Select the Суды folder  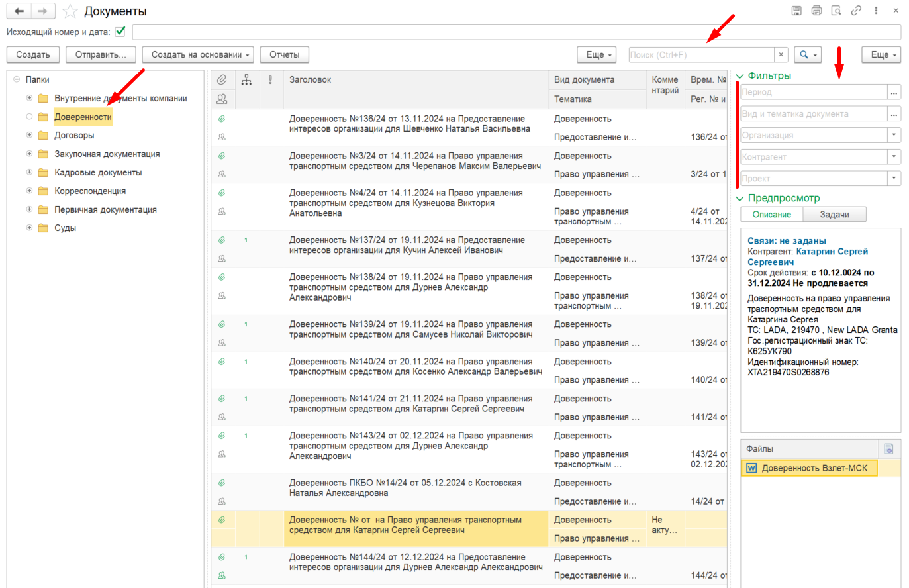click(65, 228)
